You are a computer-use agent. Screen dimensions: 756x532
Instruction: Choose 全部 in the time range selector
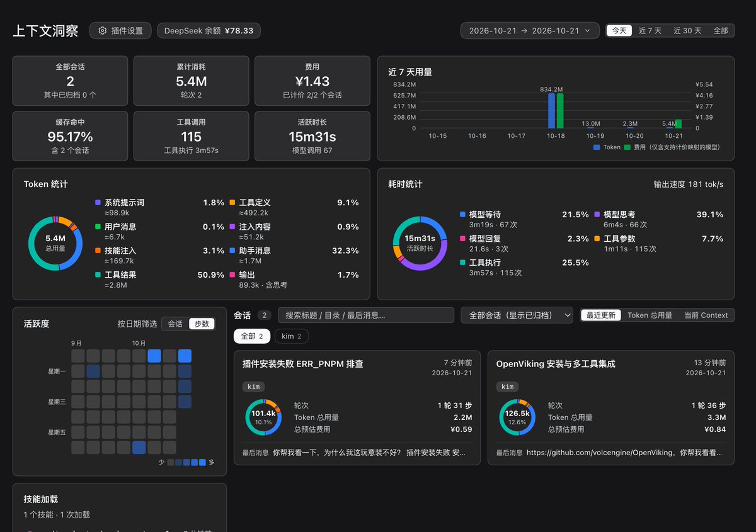pyautogui.click(x=721, y=31)
